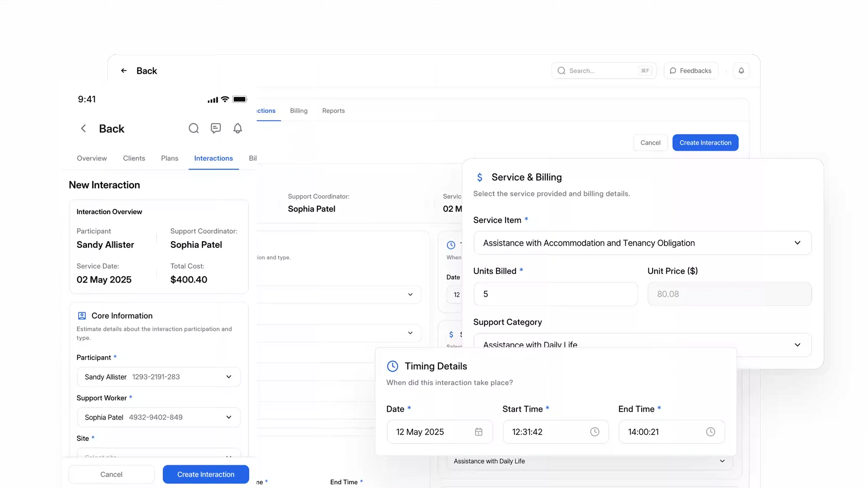Click the mobile status bar Wi-Fi icon

225,99
